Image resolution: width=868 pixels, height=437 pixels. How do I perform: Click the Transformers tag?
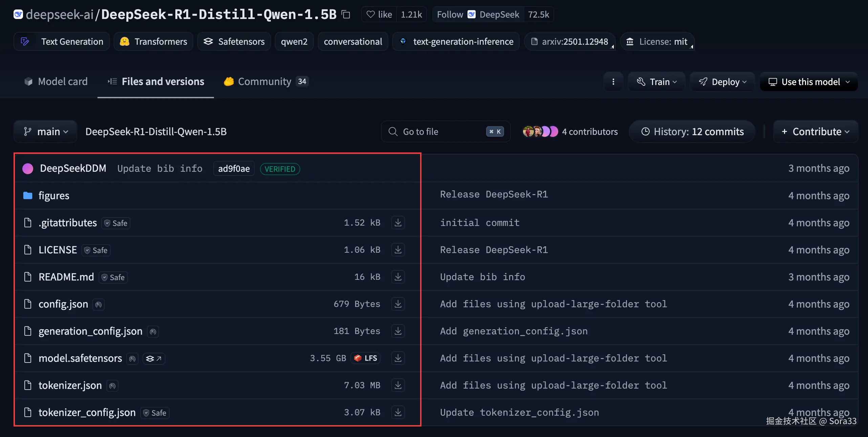(153, 42)
